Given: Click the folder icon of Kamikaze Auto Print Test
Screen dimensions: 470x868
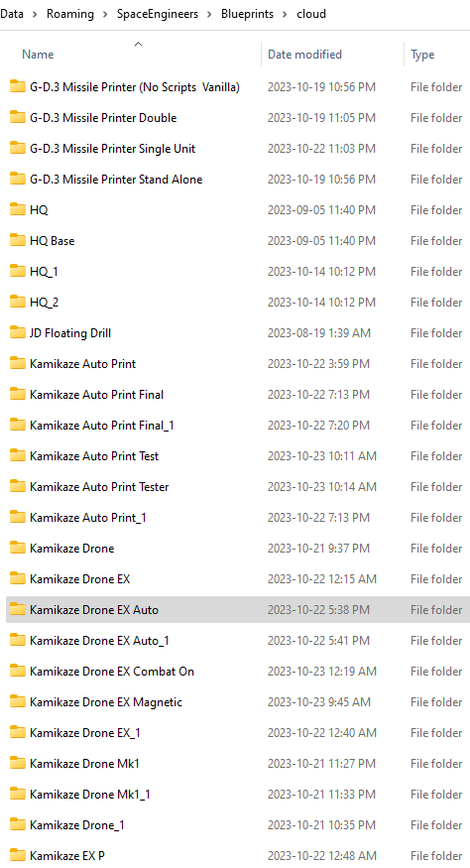Looking at the screenshot, I should tap(18, 455).
